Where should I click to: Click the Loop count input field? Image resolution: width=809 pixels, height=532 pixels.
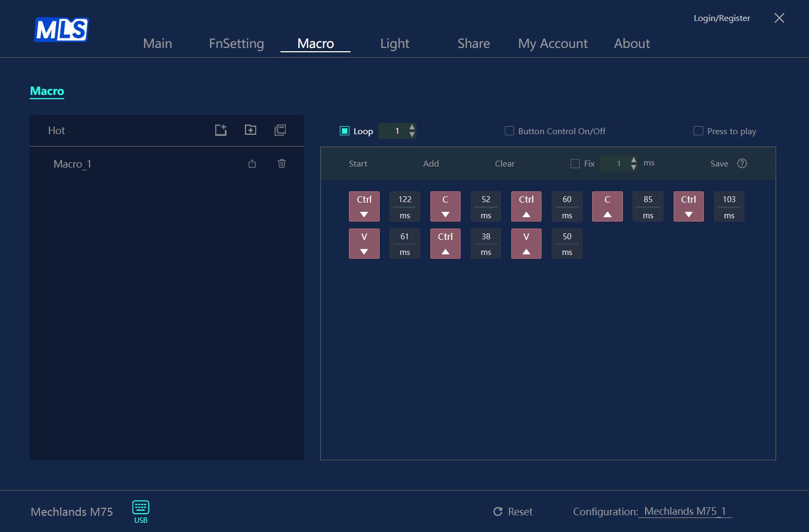397,131
